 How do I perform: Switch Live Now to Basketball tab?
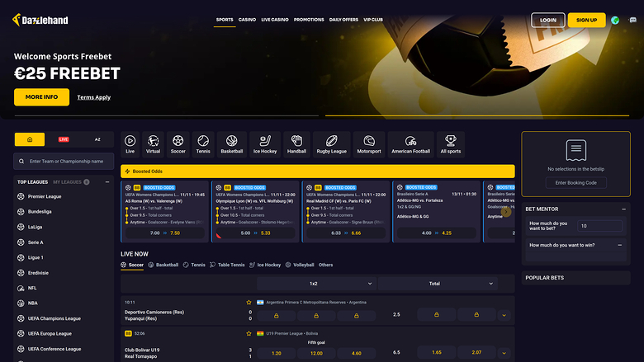[163, 265]
